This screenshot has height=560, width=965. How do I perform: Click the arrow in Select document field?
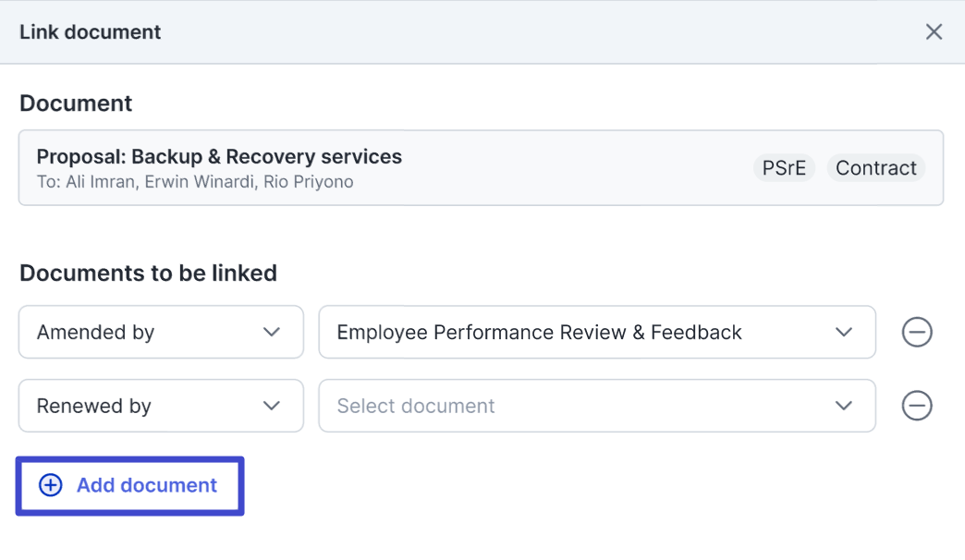tap(843, 407)
